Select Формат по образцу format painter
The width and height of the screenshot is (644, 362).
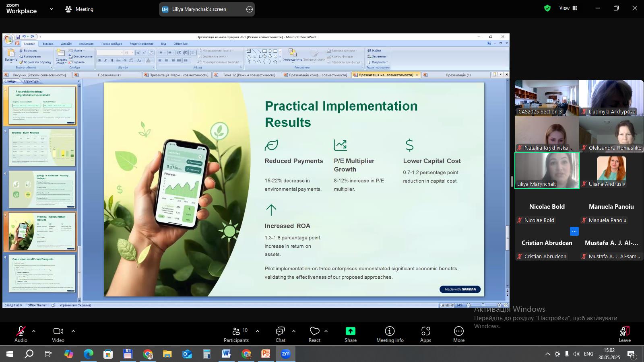[35, 62]
